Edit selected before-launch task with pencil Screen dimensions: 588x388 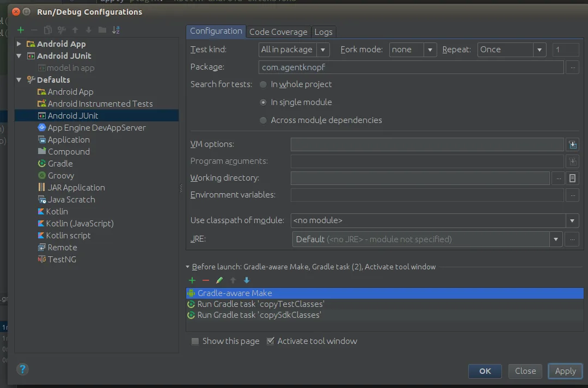pos(219,280)
